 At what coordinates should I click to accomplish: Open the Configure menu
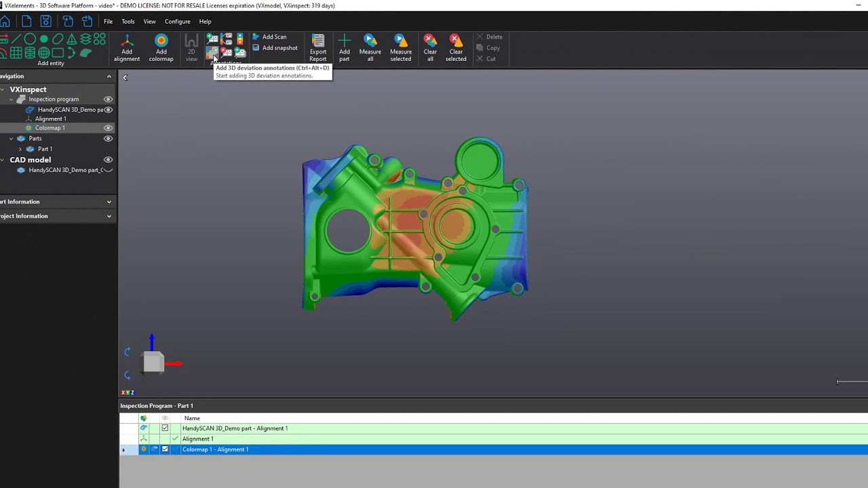(177, 21)
